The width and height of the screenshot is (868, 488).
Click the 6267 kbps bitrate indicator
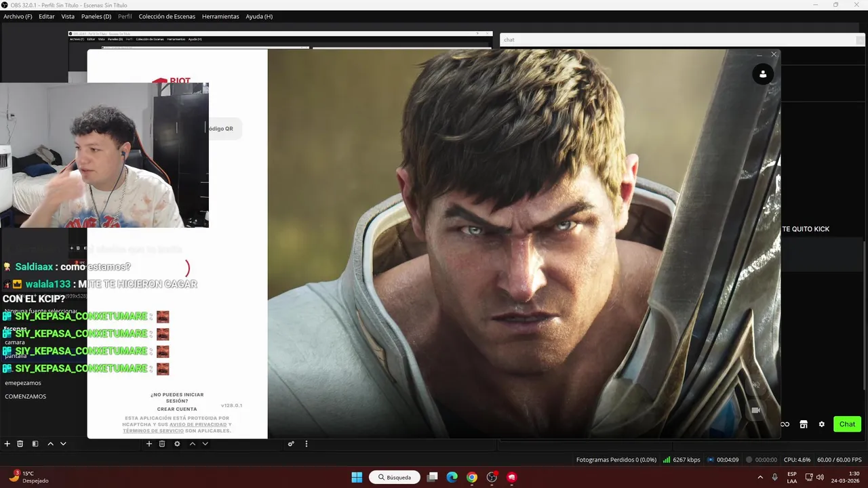click(x=682, y=460)
